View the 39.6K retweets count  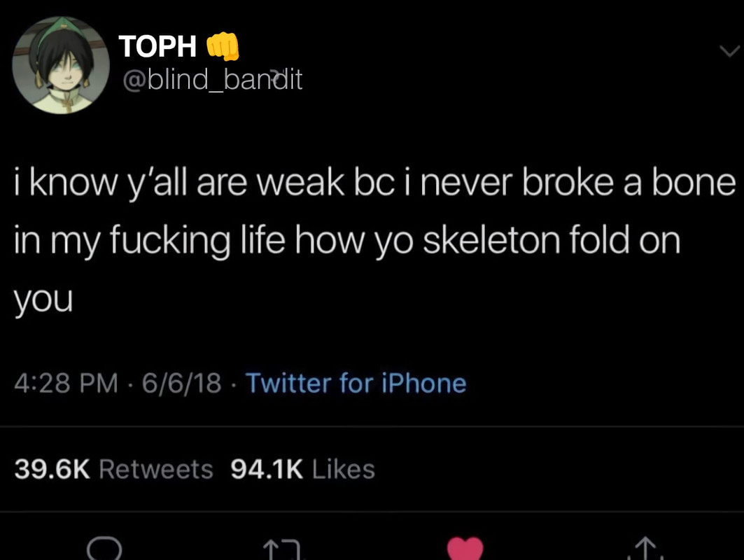[52, 469]
